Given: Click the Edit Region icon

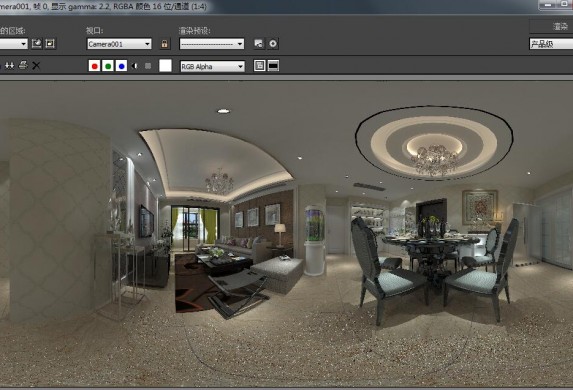Looking at the screenshot, I should [37, 44].
